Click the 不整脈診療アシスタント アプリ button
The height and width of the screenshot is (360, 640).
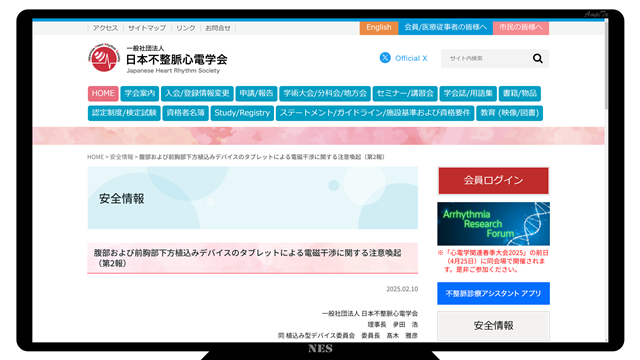click(493, 293)
